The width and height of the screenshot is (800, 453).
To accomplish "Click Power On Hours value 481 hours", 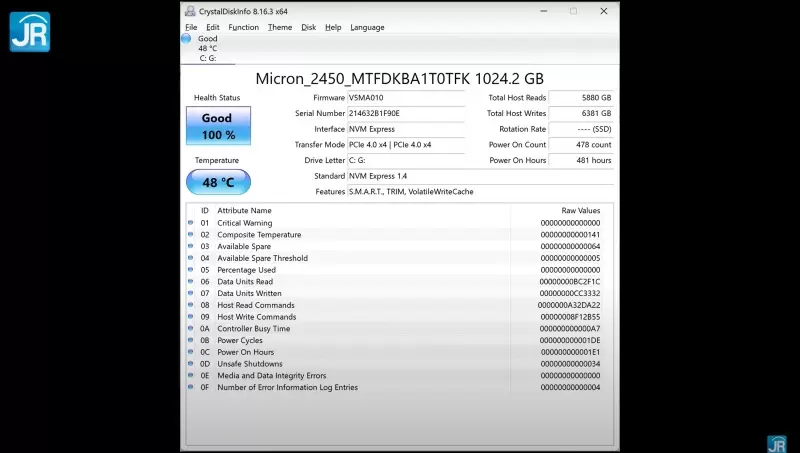I will click(x=581, y=160).
